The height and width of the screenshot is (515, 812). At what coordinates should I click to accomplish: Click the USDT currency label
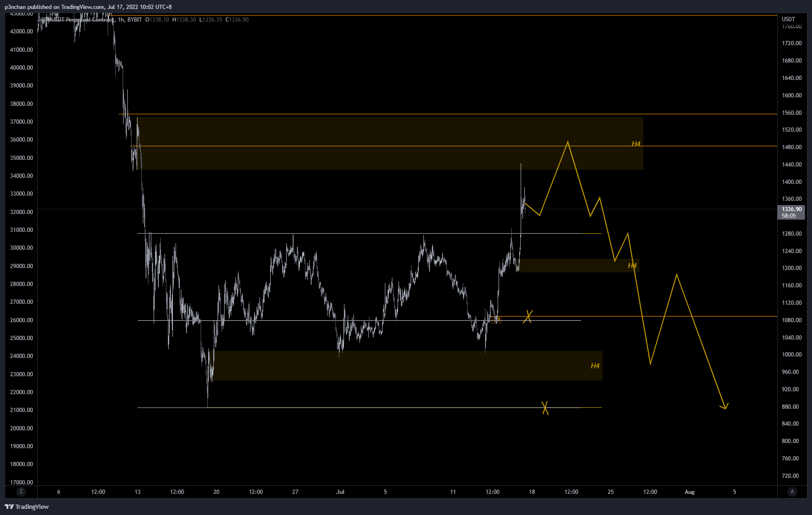point(789,19)
